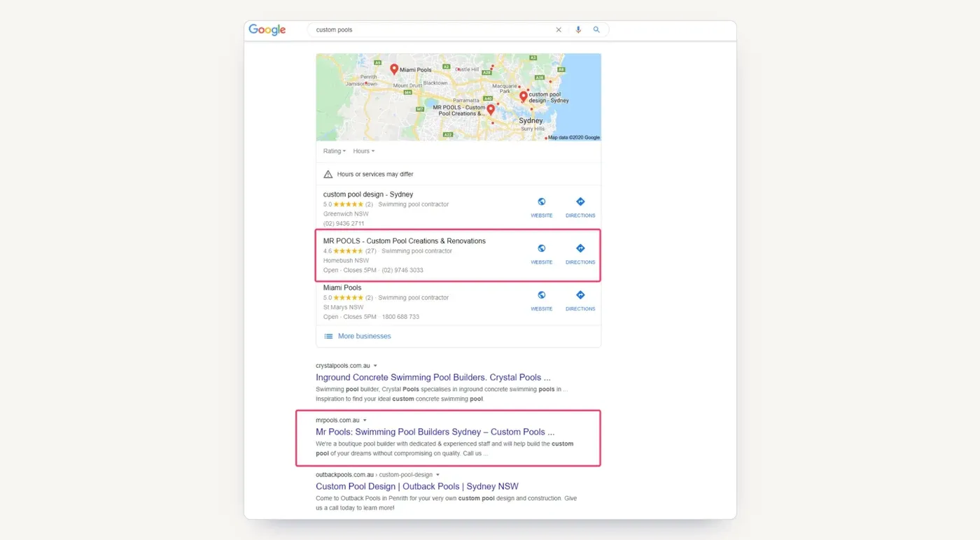The width and height of the screenshot is (980, 540).
Task: Open the Hours filter dropdown
Action: pyautogui.click(x=363, y=151)
